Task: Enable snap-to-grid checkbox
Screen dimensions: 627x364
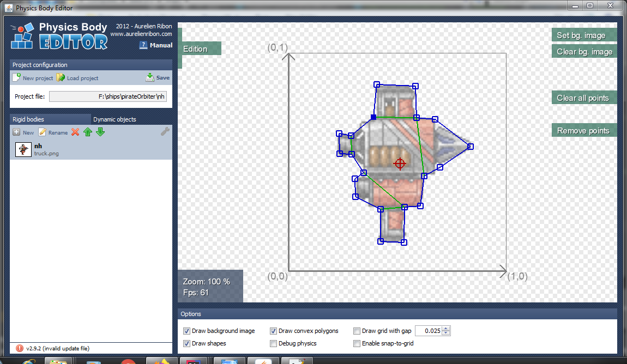Action: 357,343
